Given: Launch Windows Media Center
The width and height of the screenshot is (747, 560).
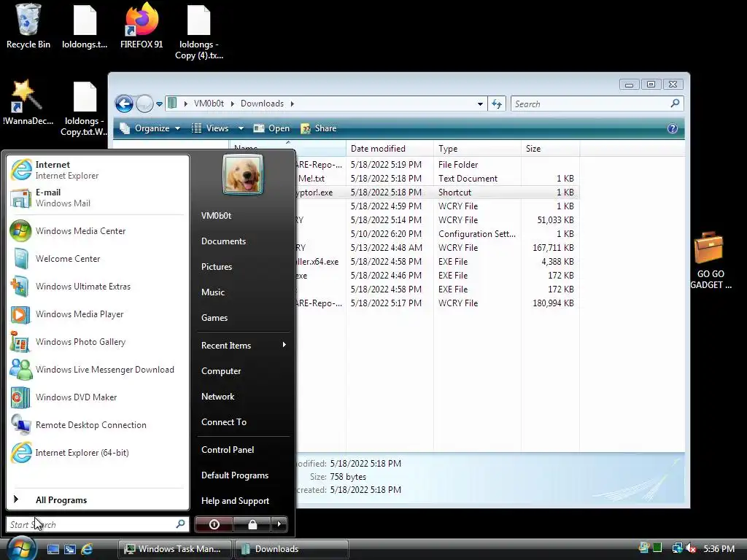Looking at the screenshot, I should [98, 231].
